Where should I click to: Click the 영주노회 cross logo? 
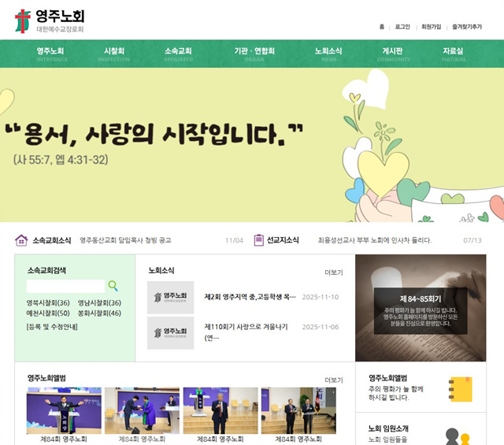click(x=23, y=21)
